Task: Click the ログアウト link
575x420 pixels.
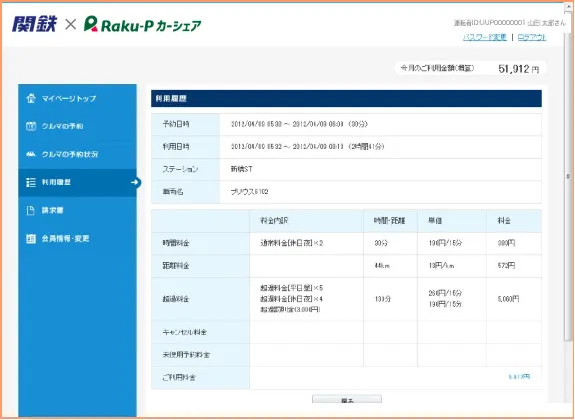Action: (532, 37)
